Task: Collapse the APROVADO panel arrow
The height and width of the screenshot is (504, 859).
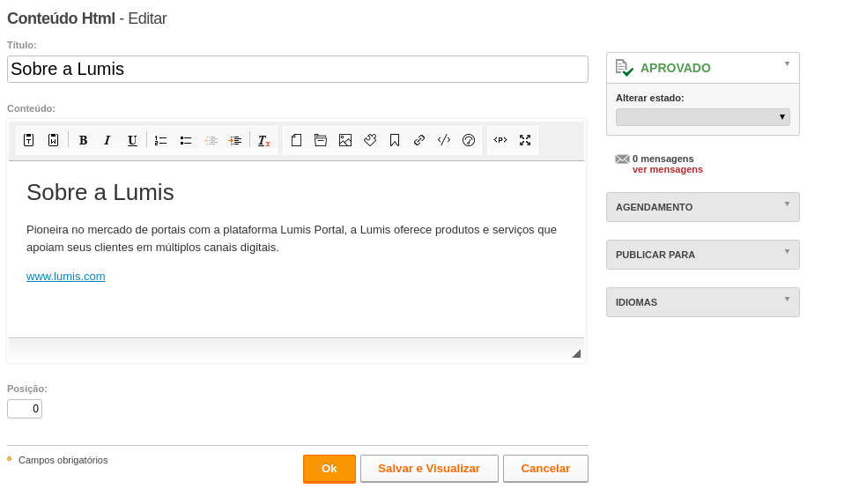Action: (787, 64)
